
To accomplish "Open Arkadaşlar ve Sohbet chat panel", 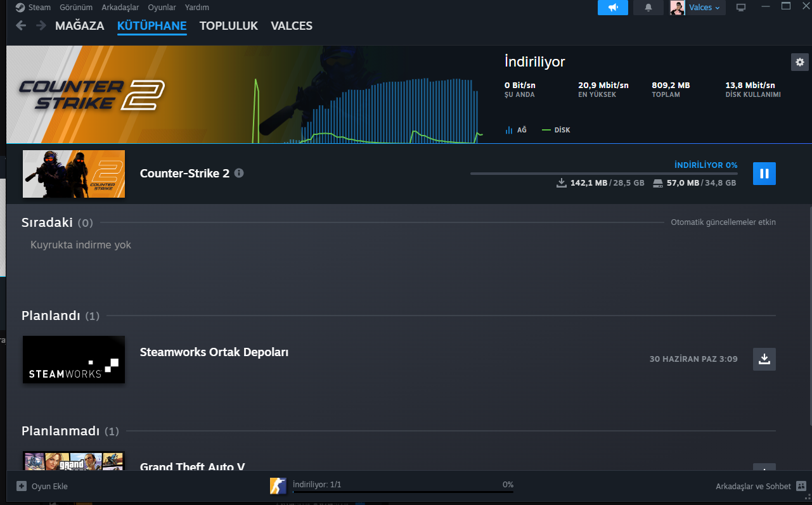I will [x=761, y=487].
